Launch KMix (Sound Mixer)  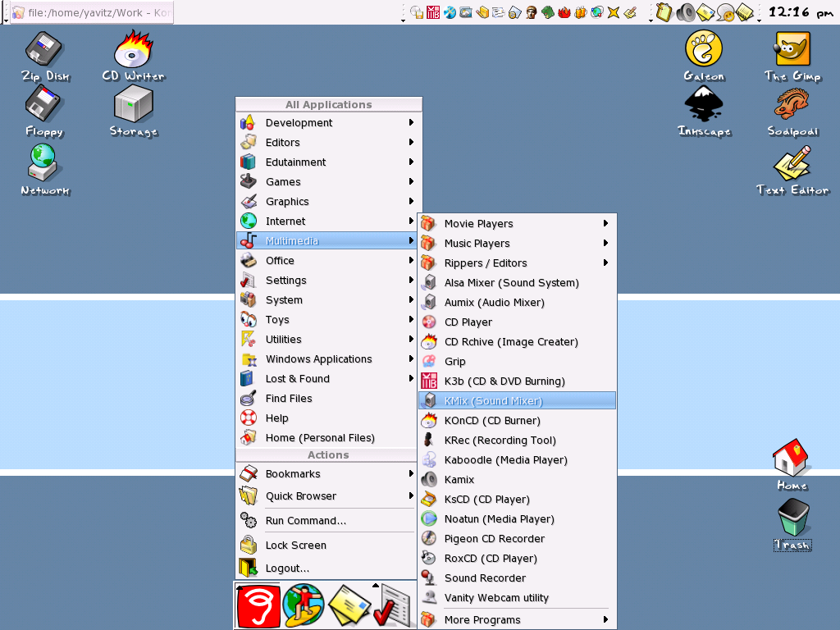tap(517, 400)
